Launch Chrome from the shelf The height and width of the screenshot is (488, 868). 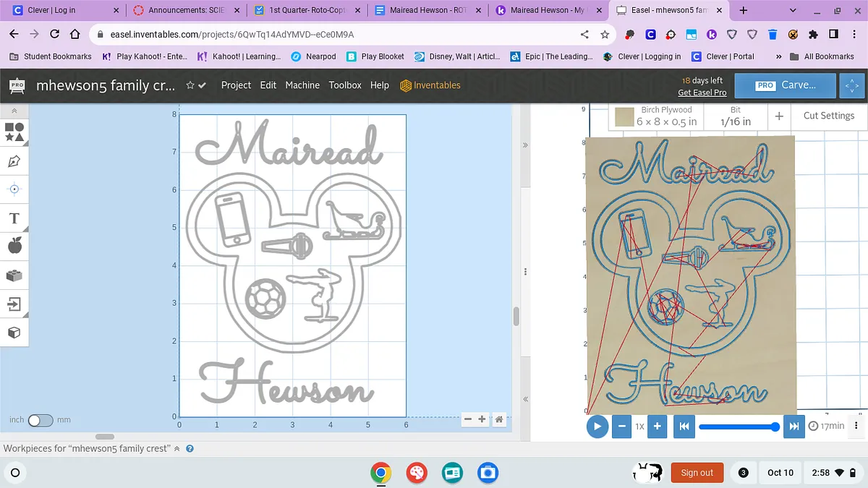click(381, 472)
